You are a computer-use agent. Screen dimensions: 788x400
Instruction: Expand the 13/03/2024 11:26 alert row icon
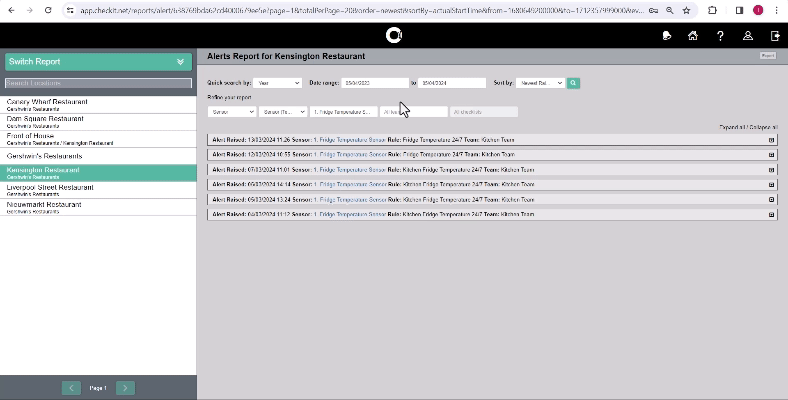point(771,140)
